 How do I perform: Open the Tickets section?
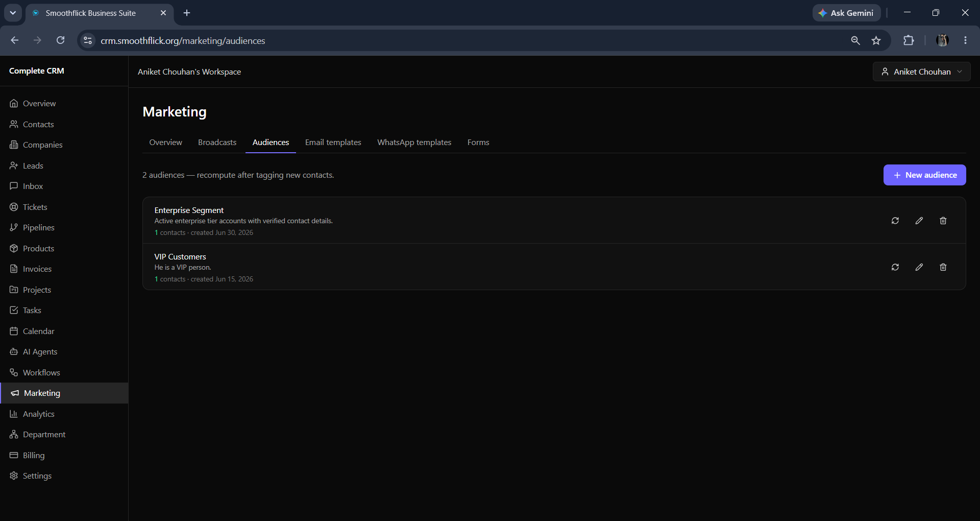tap(64, 207)
